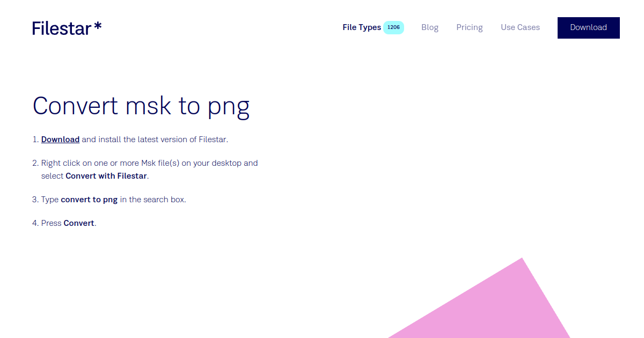Image resolution: width=644 pixels, height=338 pixels.
Task: Navigate to the Pricing page
Action: pyautogui.click(x=469, y=27)
